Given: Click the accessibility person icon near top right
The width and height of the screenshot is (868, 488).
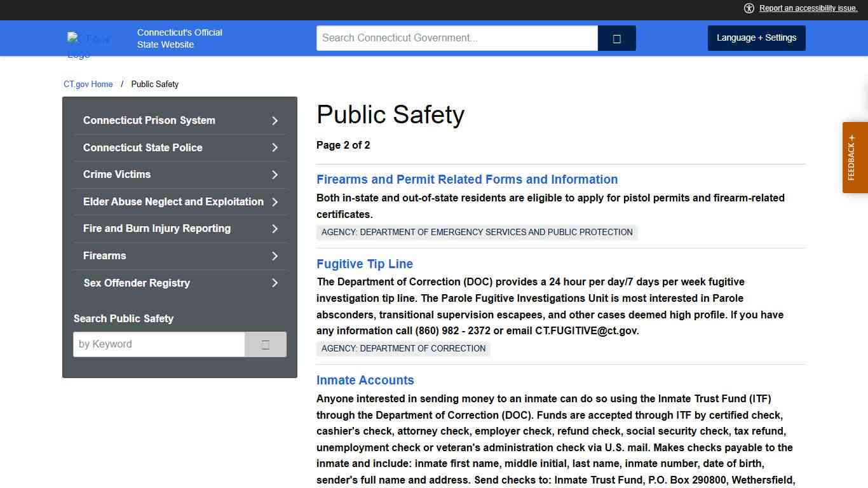Looking at the screenshot, I should (749, 8).
